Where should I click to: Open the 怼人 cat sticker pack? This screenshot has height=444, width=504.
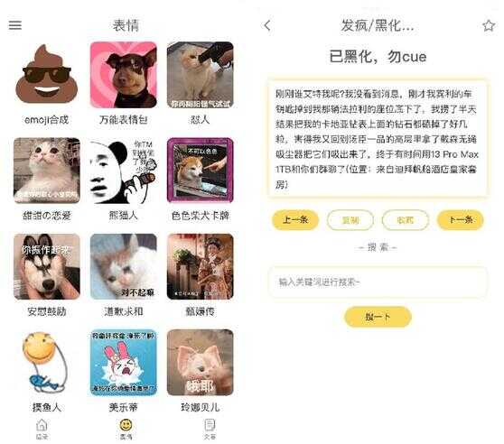pyautogui.click(x=201, y=75)
